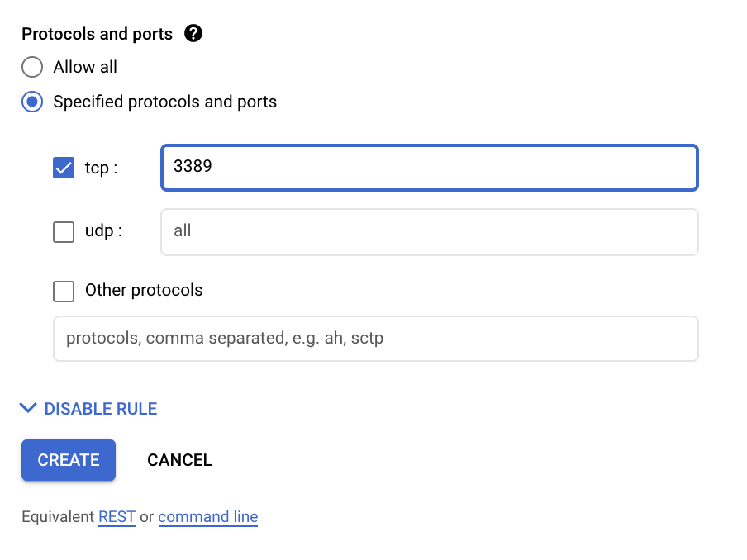
Task: Click the "Specified protocols and ports" label text
Action: pos(165,102)
